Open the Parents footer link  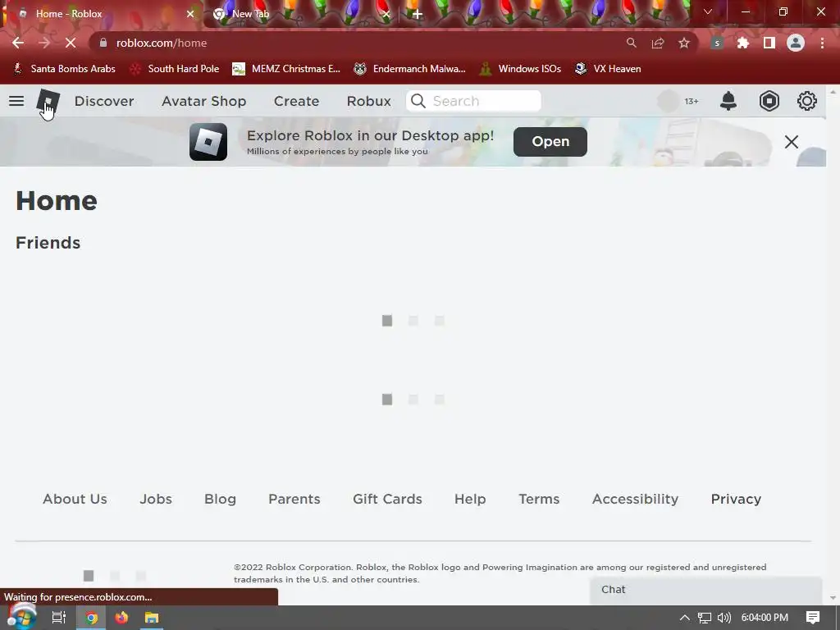(294, 499)
